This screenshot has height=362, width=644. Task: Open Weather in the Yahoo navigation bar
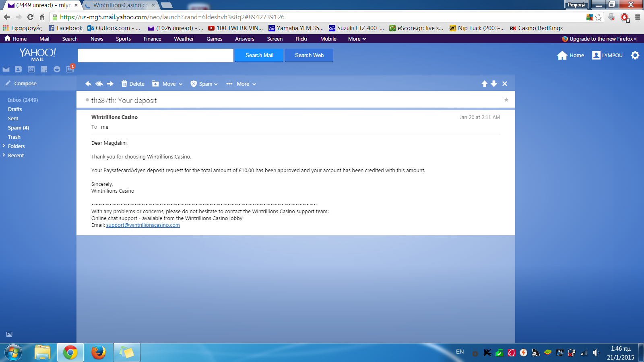[184, 39]
